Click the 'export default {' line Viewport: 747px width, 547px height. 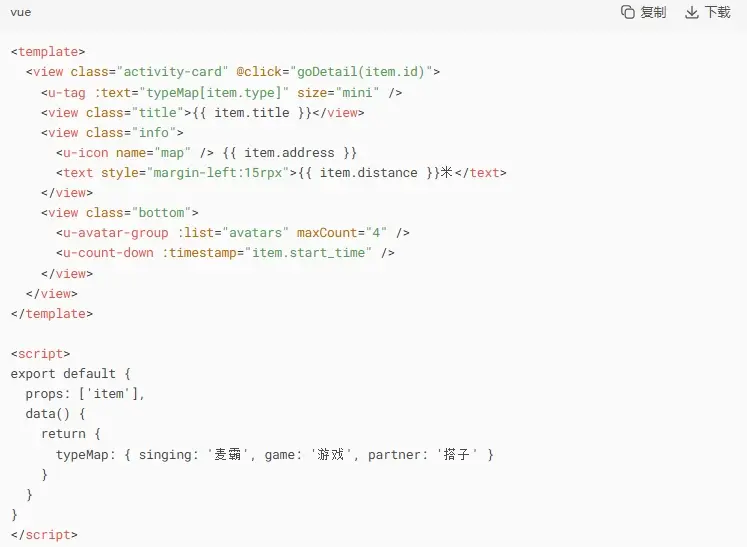71,374
